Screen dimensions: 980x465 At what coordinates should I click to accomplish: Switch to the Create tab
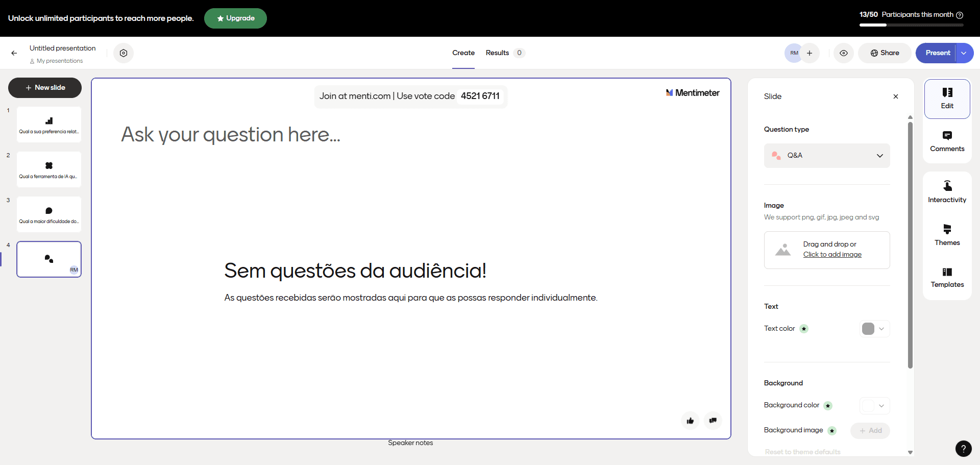[x=463, y=53]
